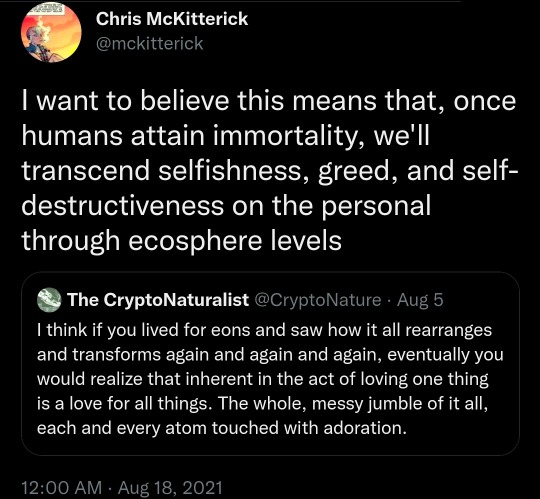Click the phrase ecosphere levels
Screen dimensions: 540x499
point(235,241)
